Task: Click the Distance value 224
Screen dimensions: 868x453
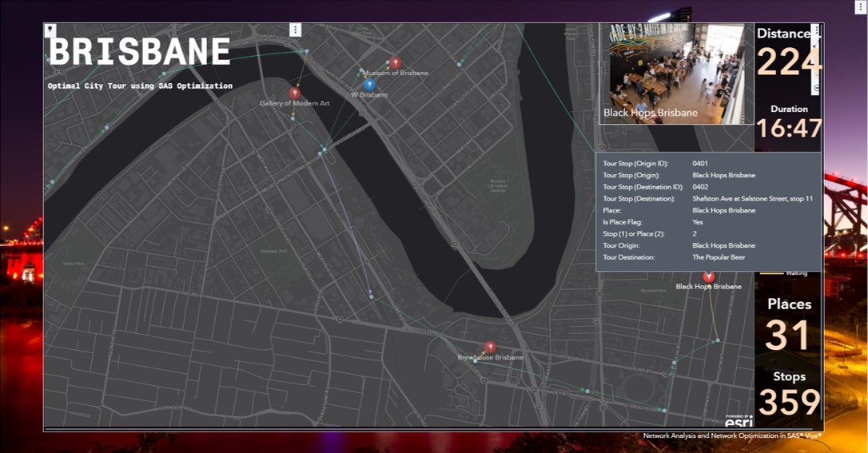Action: tap(789, 62)
